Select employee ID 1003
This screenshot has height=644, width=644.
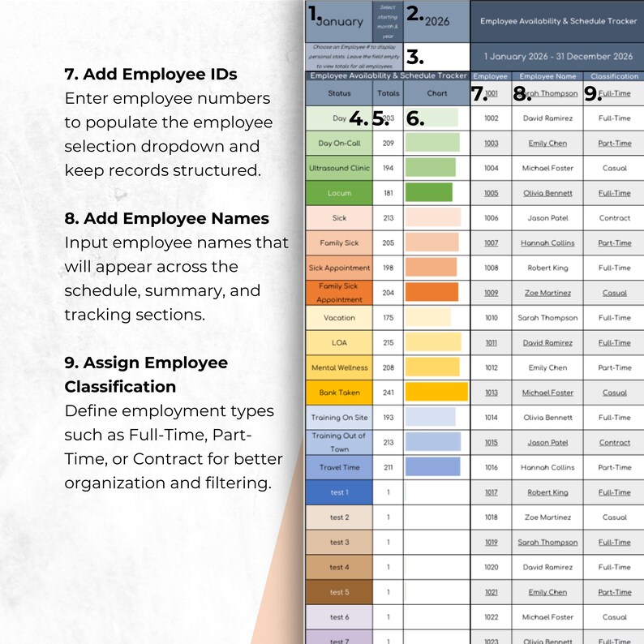coord(491,144)
